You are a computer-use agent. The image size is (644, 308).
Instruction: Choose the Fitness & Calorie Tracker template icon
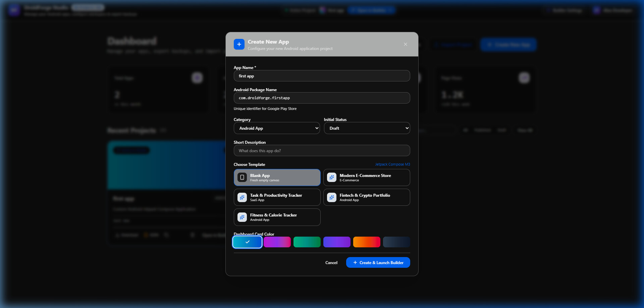tap(242, 217)
